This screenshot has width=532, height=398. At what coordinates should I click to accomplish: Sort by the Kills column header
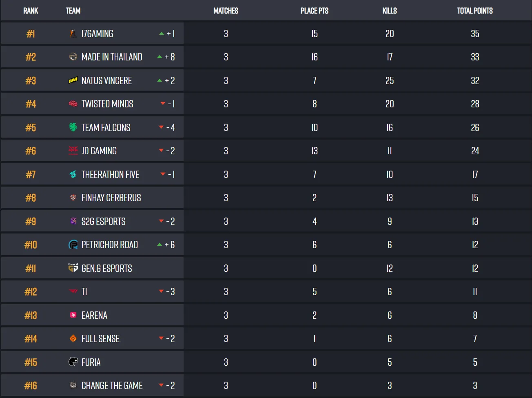pos(390,11)
